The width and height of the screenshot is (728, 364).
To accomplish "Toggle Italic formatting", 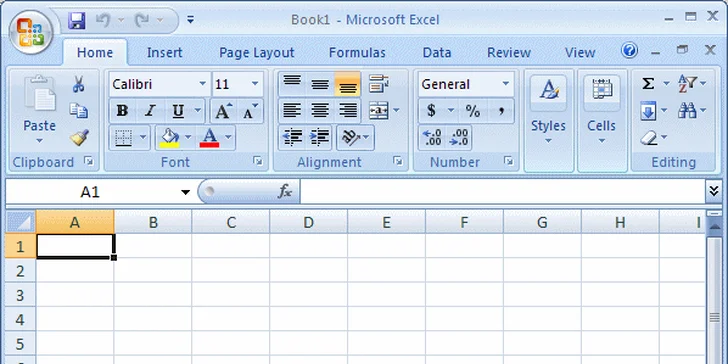I will [x=150, y=111].
